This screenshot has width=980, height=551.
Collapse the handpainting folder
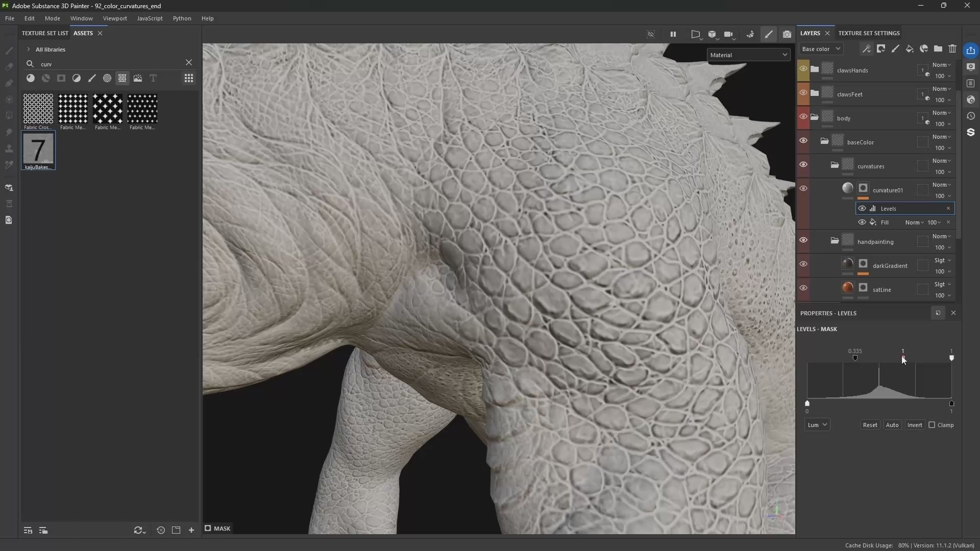point(835,240)
